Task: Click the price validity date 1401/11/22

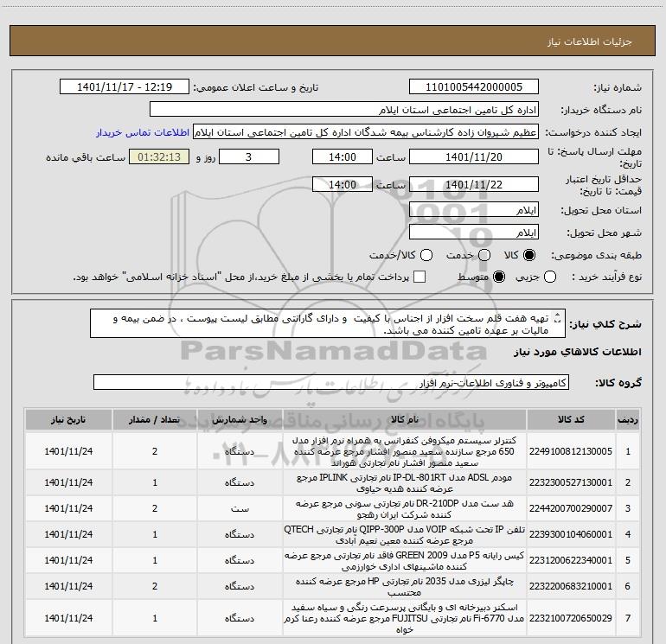Action: coord(474,184)
